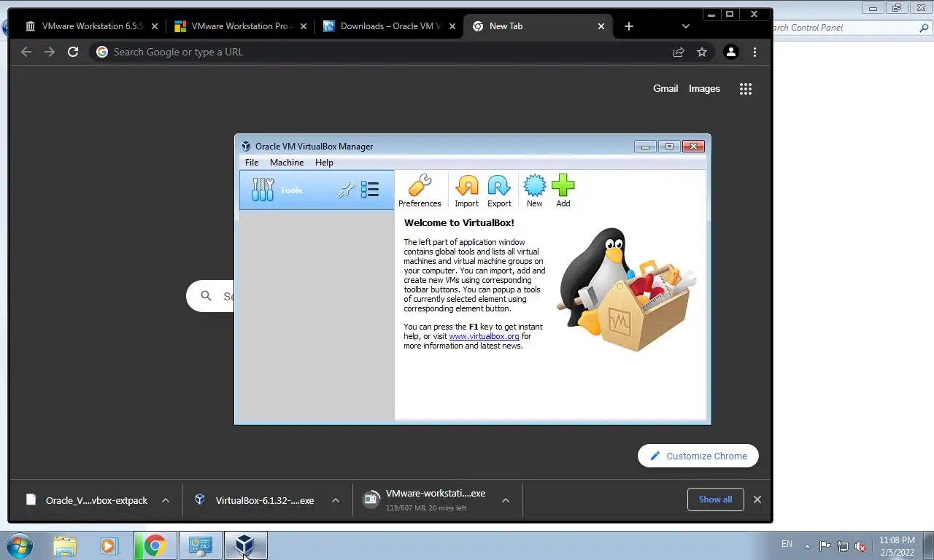
Task: Minimize Oracle VM VirtualBox Manager window
Action: (x=645, y=147)
